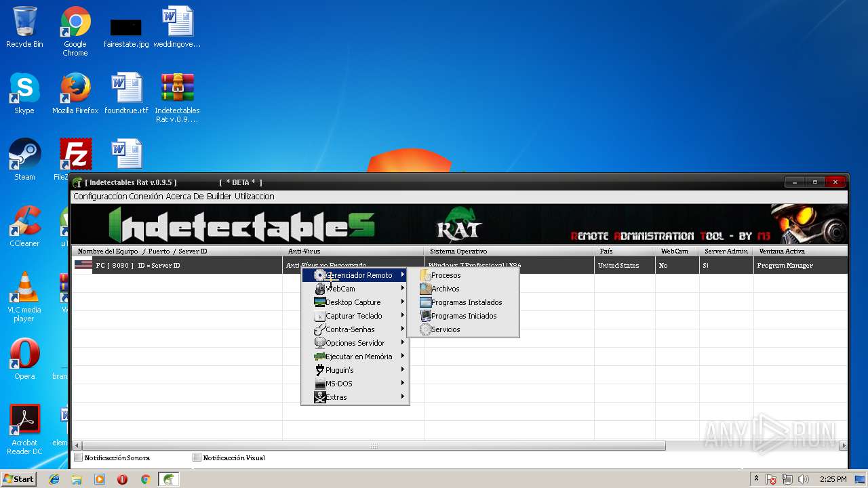The height and width of the screenshot is (488, 868).
Task: Click the Pluguin's plug icon
Action: tap(320, 370)
